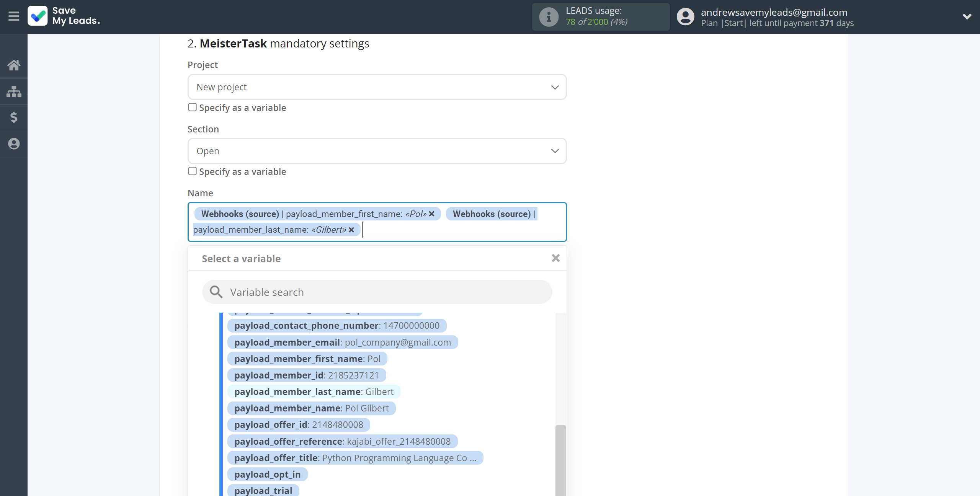Image resolution: width=980 pixels, height=496 pixels.
Task: Click the user avatar icon
Action: (x=685, y=17)
